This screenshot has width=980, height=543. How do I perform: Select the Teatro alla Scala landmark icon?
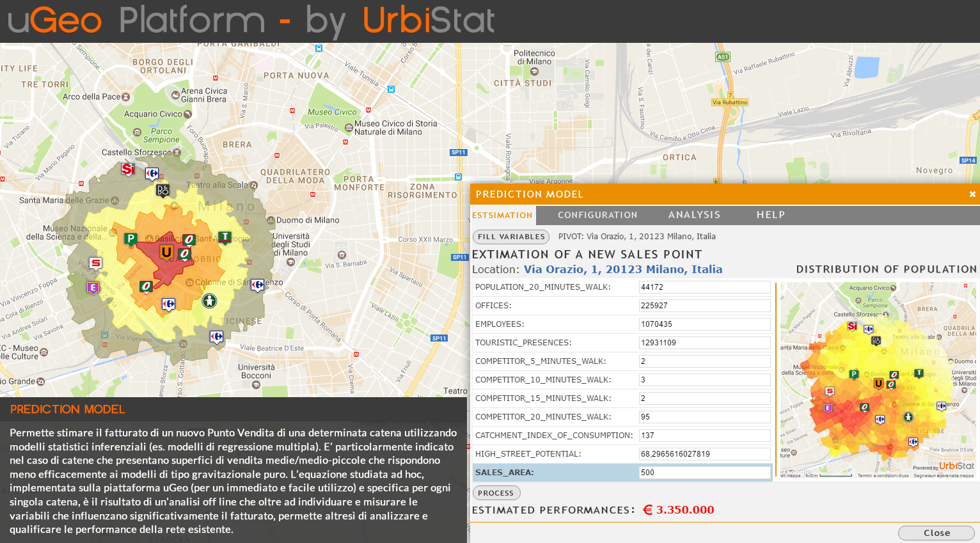[x=253, y=185]
